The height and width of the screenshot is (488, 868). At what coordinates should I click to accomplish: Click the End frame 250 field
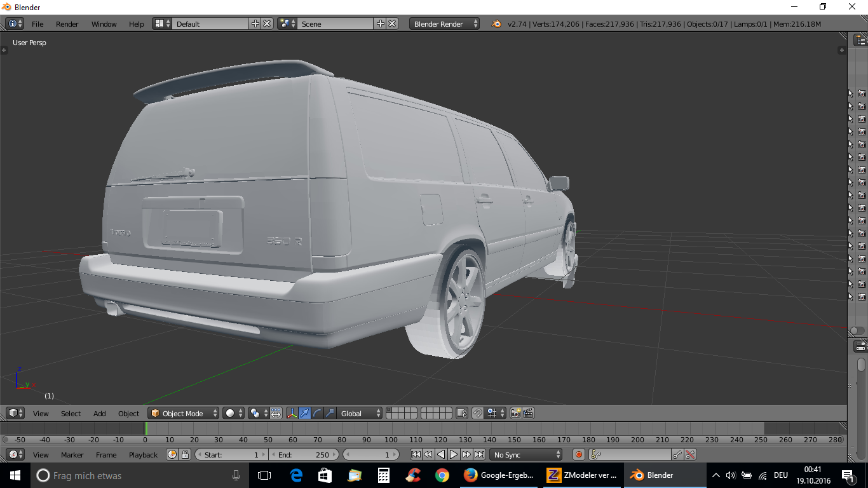pos(304,454)
